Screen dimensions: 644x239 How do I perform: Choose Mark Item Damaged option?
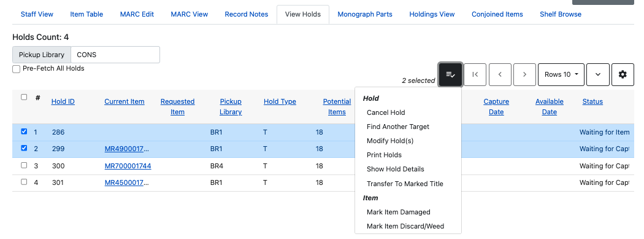point(399,212)
